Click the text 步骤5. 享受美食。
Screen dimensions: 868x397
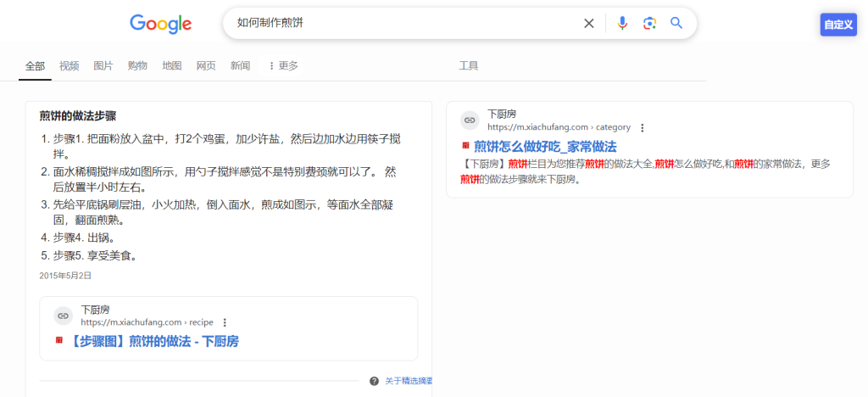tap(95, 256)
